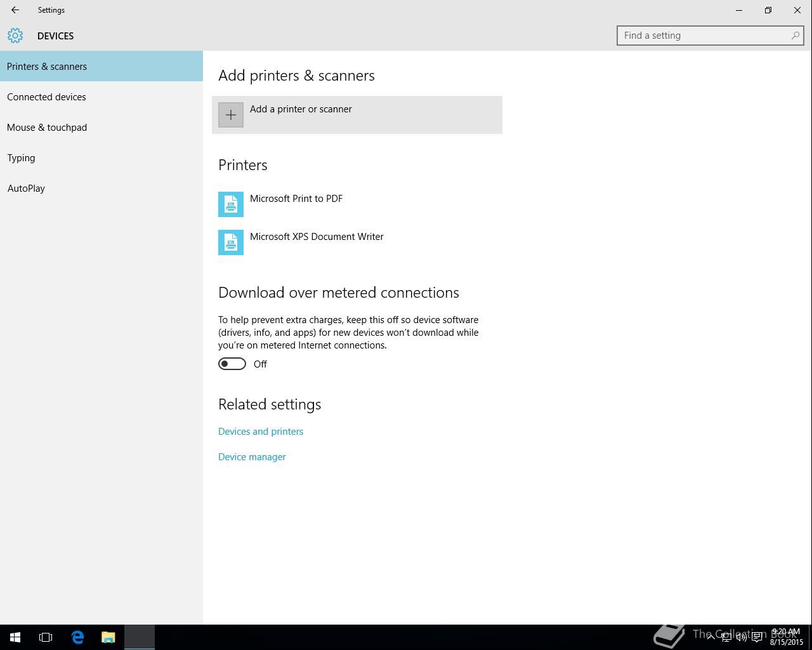
Task: Close the Settings window
Action: (x=797, y=10)
